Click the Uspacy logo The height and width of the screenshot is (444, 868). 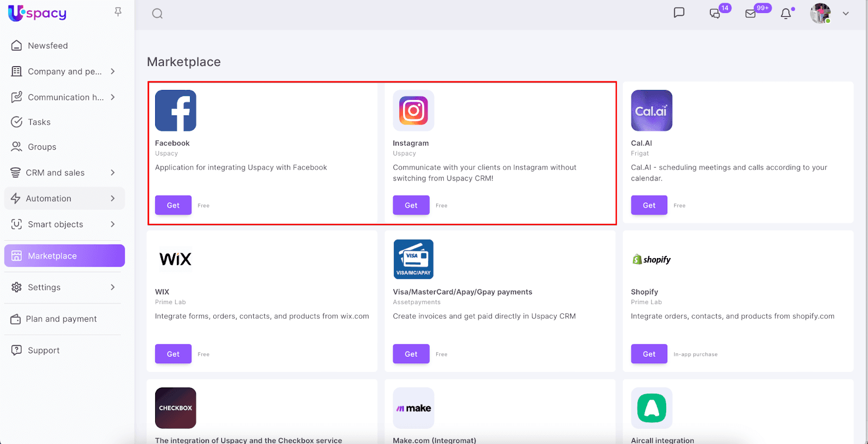click(37, 13)
